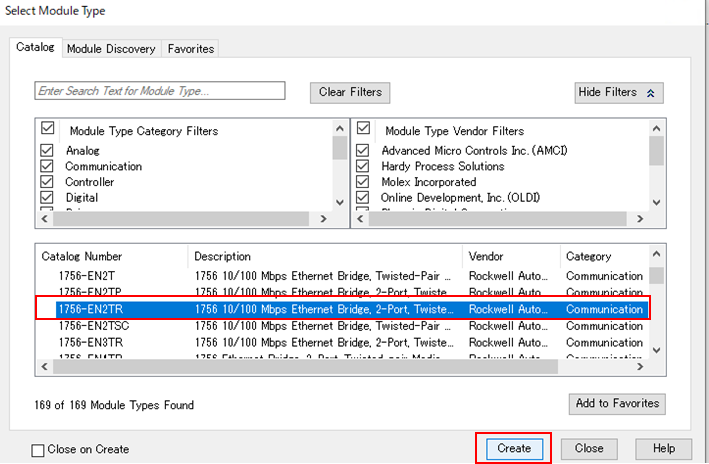Uncheck the Analog category filter
The height and width of the screenshot is (464, 709).
(x=47, y=150)
